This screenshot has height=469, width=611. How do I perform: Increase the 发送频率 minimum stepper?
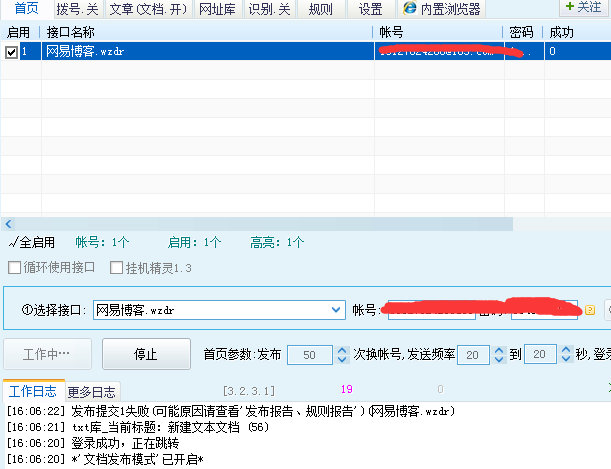pyautogui.click(x=499, y=350)
